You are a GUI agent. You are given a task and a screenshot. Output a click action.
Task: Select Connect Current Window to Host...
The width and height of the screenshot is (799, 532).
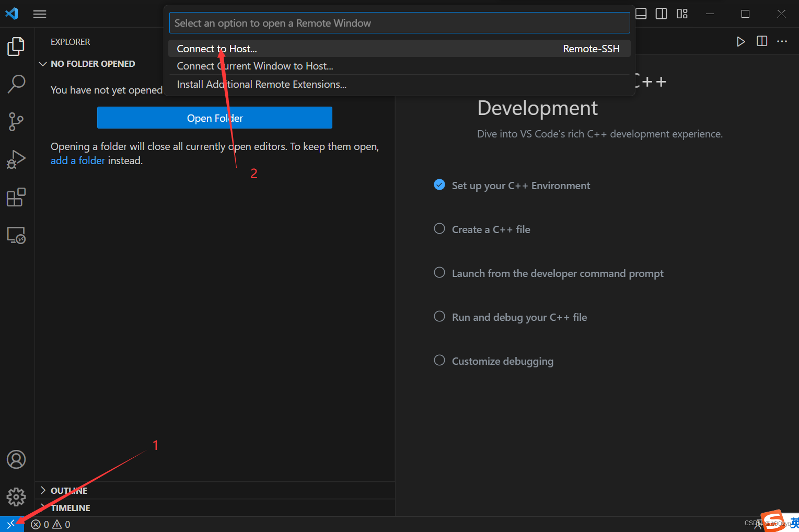click(x=399, y=66)
